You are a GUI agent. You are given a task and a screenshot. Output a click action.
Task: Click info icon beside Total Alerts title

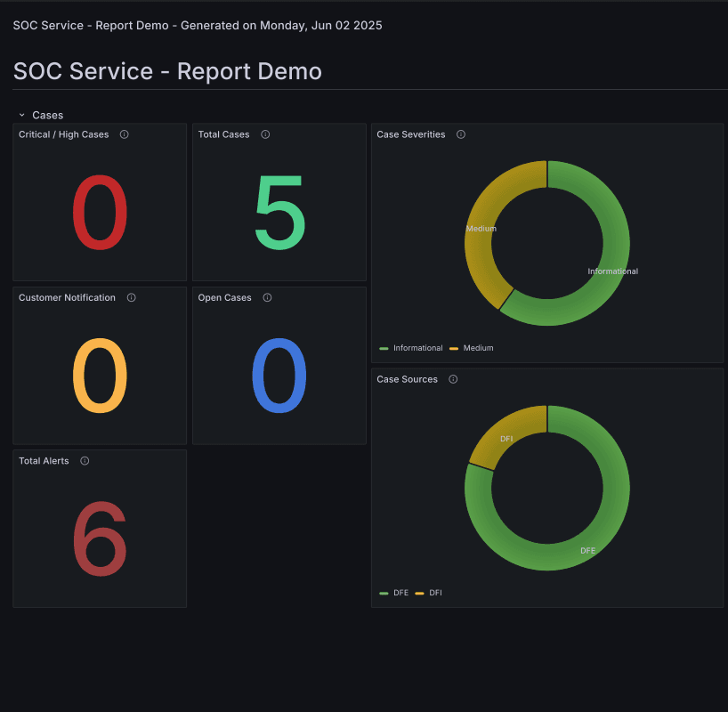pyautogui.click(x=85, y=461)
